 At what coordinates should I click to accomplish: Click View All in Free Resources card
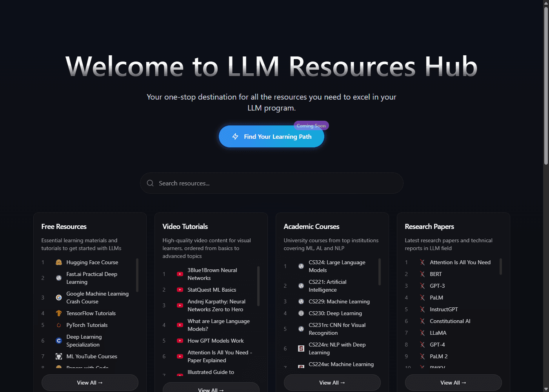coord(90,383)
